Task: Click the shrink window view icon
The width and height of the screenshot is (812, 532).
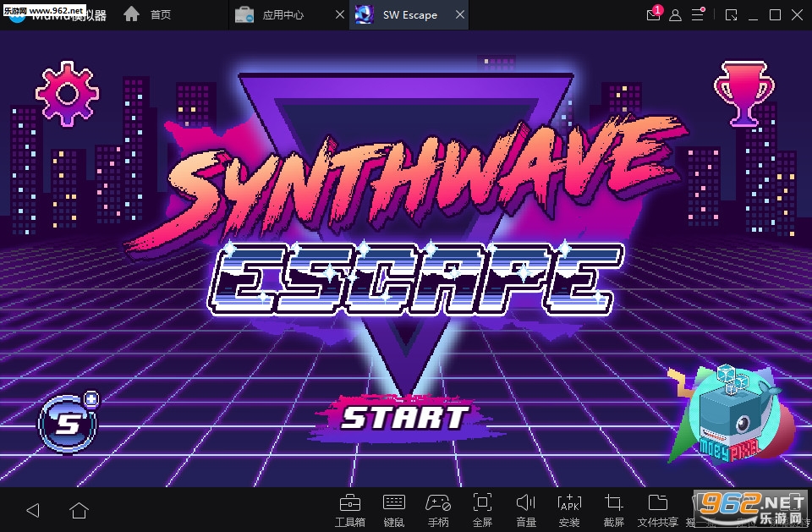Action: [x=731, y=15]
